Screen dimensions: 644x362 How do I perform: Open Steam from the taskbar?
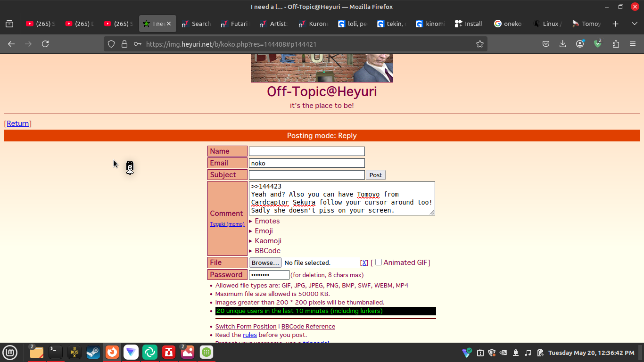[93, 352]
